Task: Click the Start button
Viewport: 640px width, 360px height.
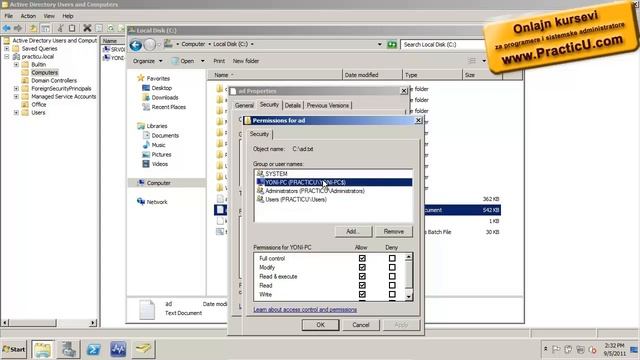Action: [14, 349]
